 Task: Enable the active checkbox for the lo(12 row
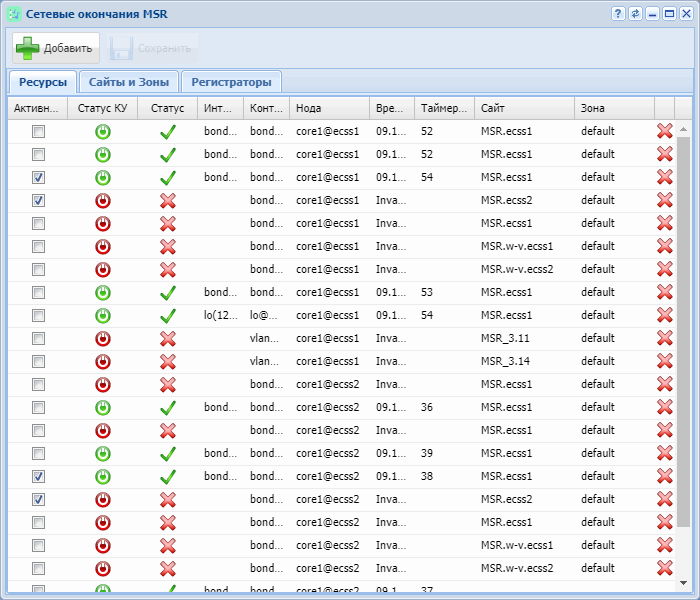click(38, 315)
